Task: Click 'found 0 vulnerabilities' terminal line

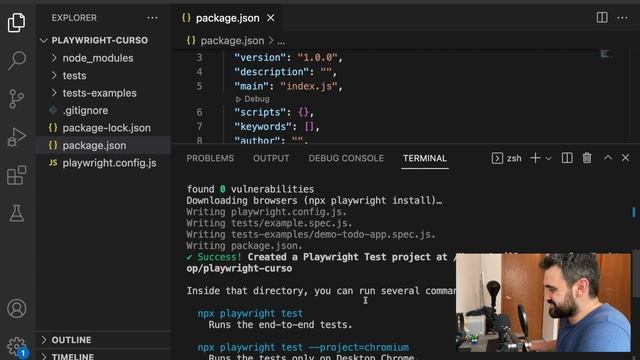Action: [x=250, y=189]
